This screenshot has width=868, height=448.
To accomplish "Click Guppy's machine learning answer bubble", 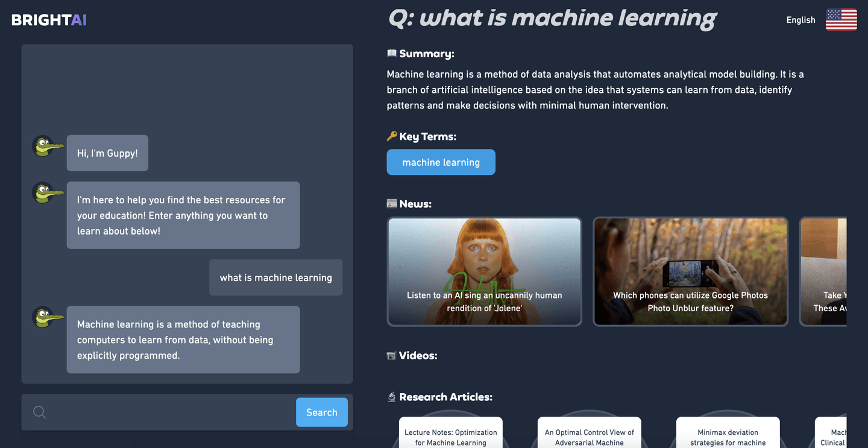I will (x=183, y=340).
